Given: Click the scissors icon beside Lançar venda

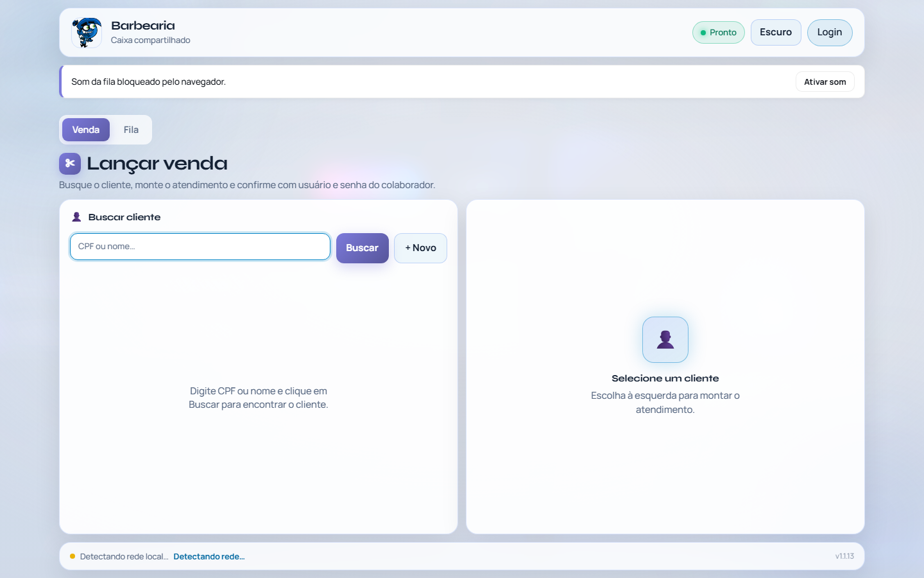Looking at the screenshot, I should point(70,164).
